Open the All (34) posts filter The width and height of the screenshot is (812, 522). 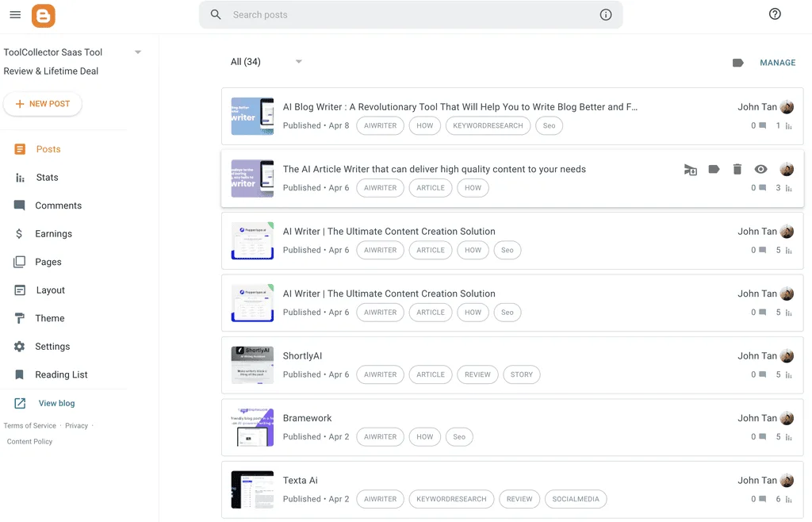click(x=266, y=62)
